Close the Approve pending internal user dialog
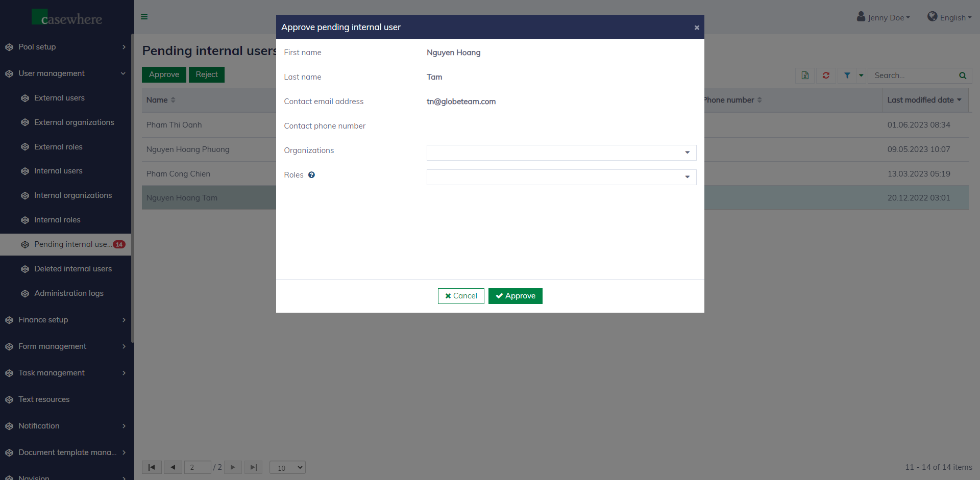The image size is (980, 480). (x=697, y=28)
